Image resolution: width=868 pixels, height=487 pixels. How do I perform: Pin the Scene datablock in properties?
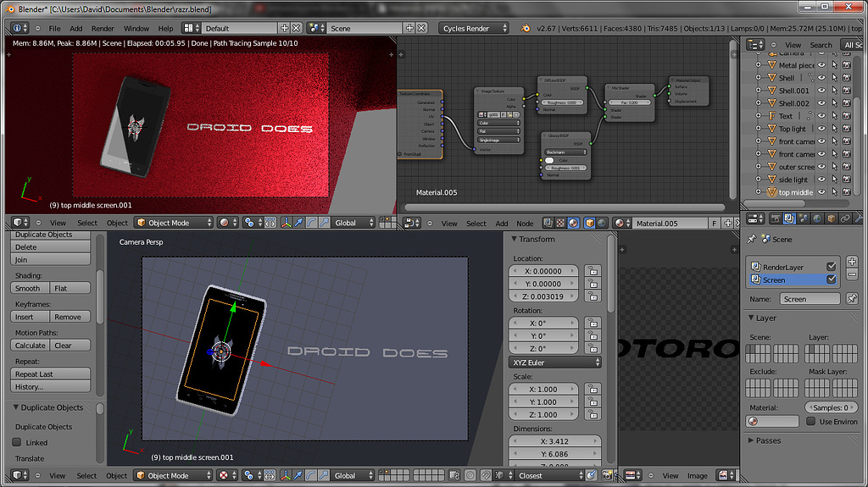751,239
